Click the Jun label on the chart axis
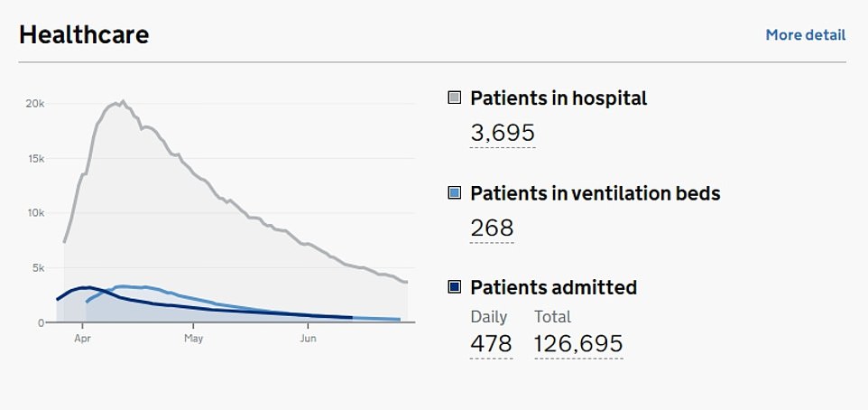The height and width of the screenshot is (410, 868). [x=308, y=339]
